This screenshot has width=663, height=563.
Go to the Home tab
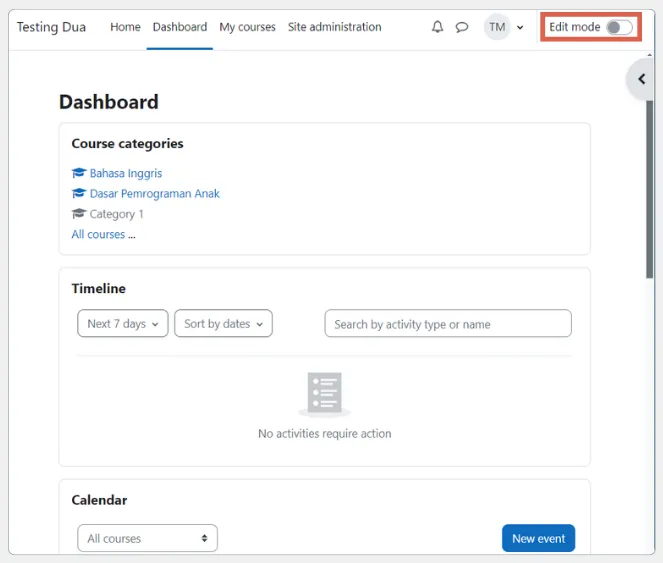(125, 27)
